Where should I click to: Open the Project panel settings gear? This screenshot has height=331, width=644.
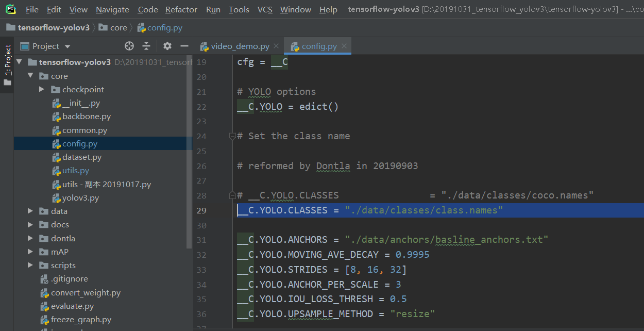click(x=167, y=46)
